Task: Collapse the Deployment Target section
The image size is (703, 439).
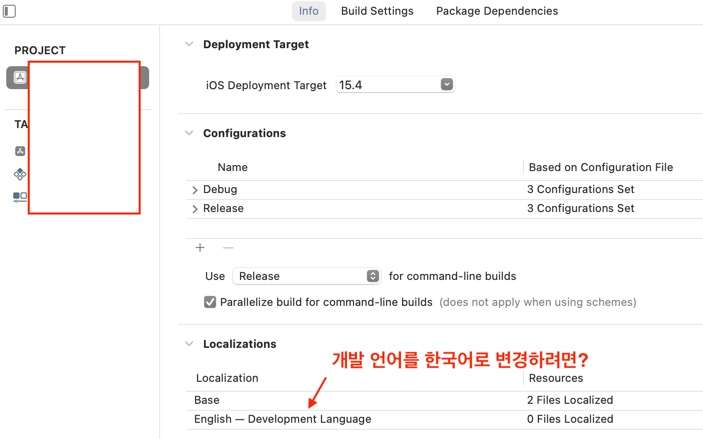Action: pyautogui.click(x=188, y=45)
